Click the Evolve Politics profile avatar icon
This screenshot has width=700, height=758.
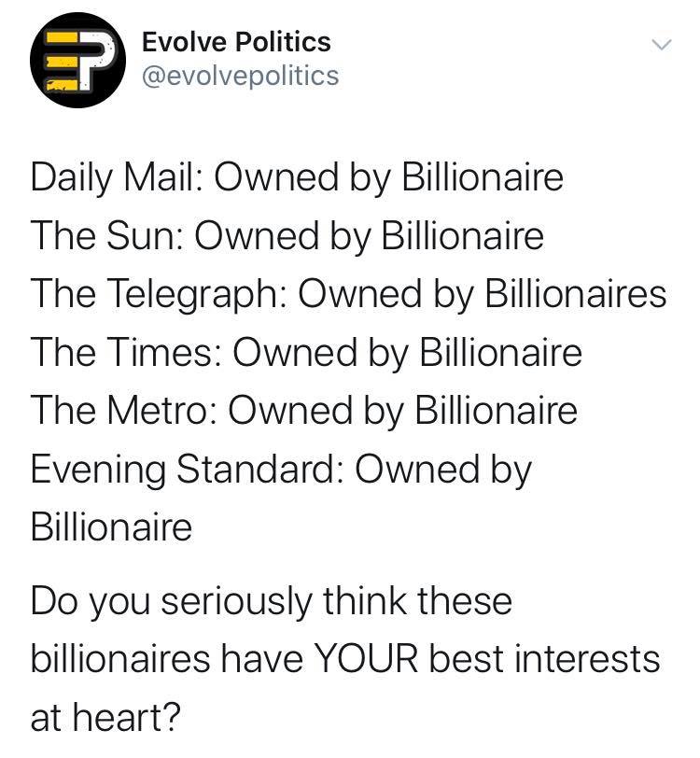tap(76, 60)
